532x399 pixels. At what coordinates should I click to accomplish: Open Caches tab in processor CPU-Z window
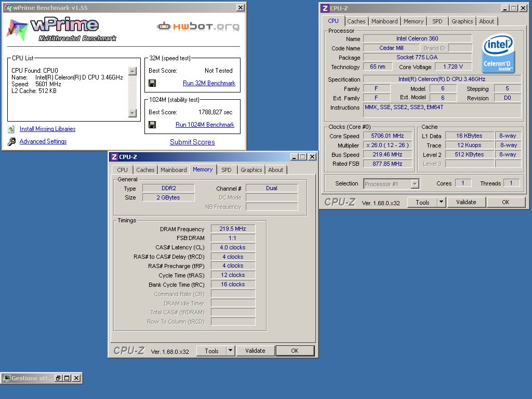click(x=356, y=21)
